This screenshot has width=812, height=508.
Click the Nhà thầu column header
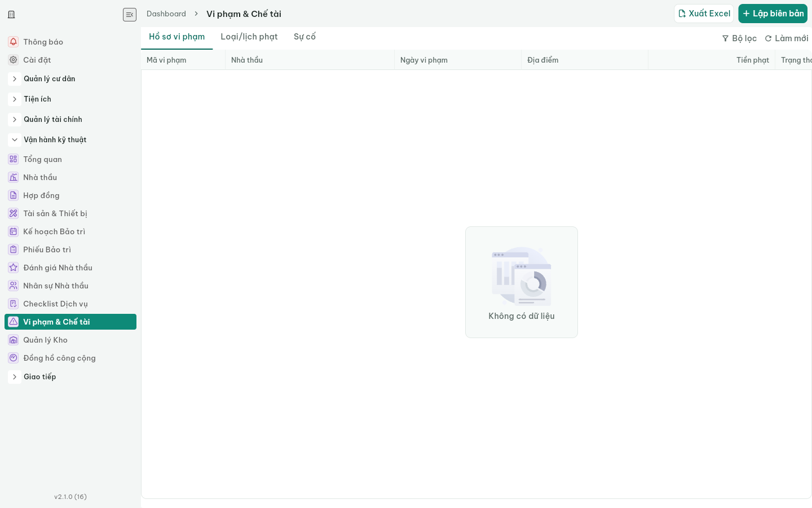310,60
